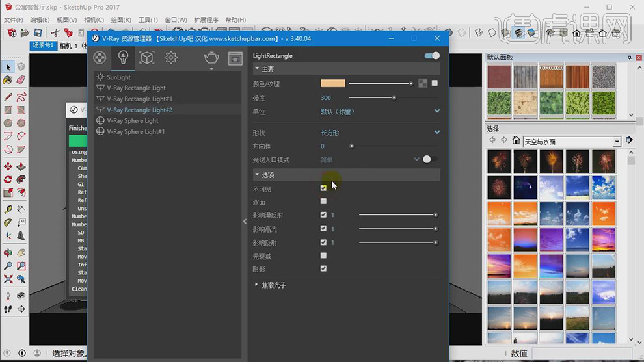The image size is (644, 362).
Task: Select the Move tool
Action: (x=8, y=166)
